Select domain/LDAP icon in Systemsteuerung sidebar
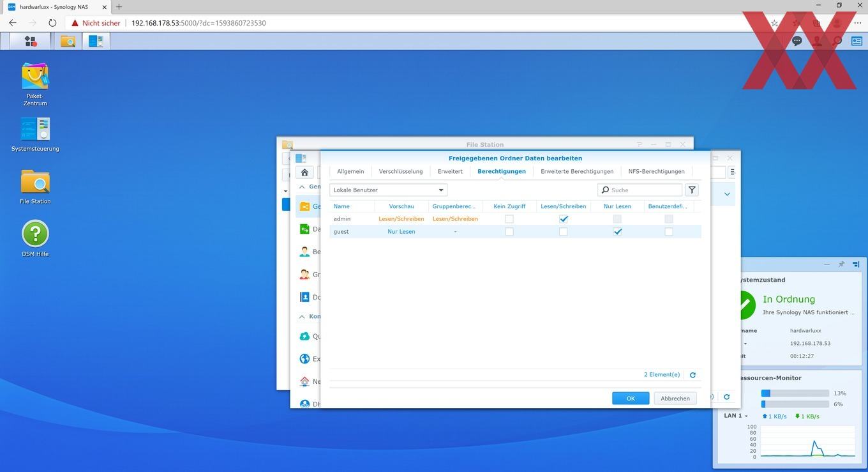868x472 pixels. (x=304, y=297)
